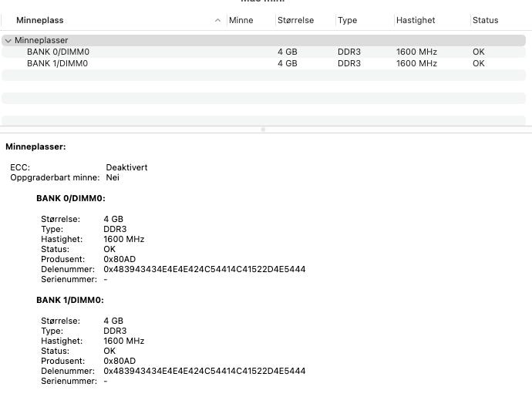
Task: Click Hastighet 1600 MHz in BANK 0/DIMM0 details
Action: 124,239
